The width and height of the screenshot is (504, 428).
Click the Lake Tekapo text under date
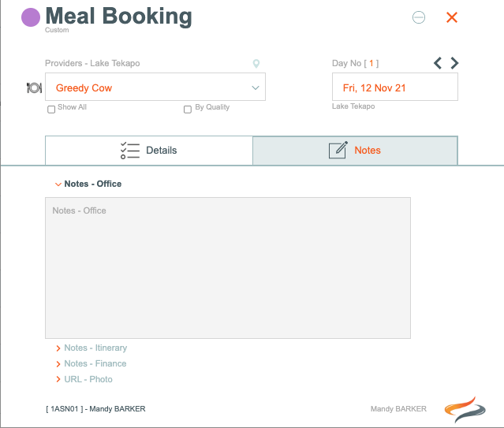tap(353, 106)
